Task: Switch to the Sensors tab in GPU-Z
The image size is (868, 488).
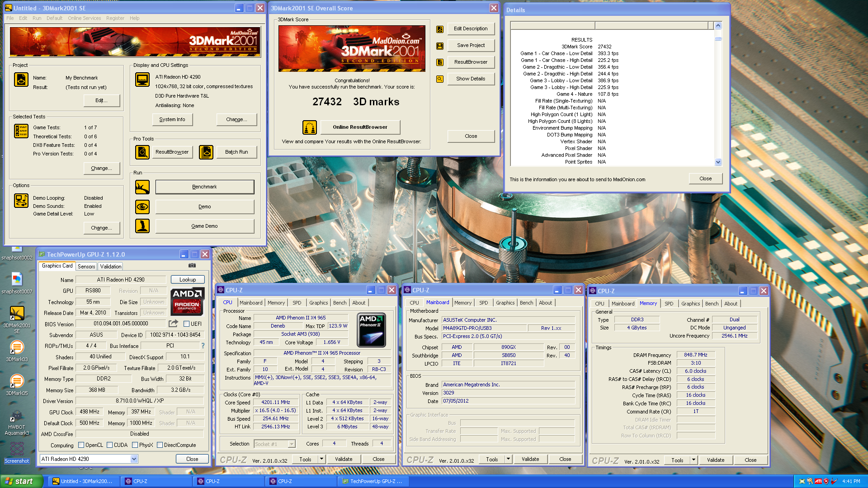Action: pyautogui.click(x=86, y=267)
